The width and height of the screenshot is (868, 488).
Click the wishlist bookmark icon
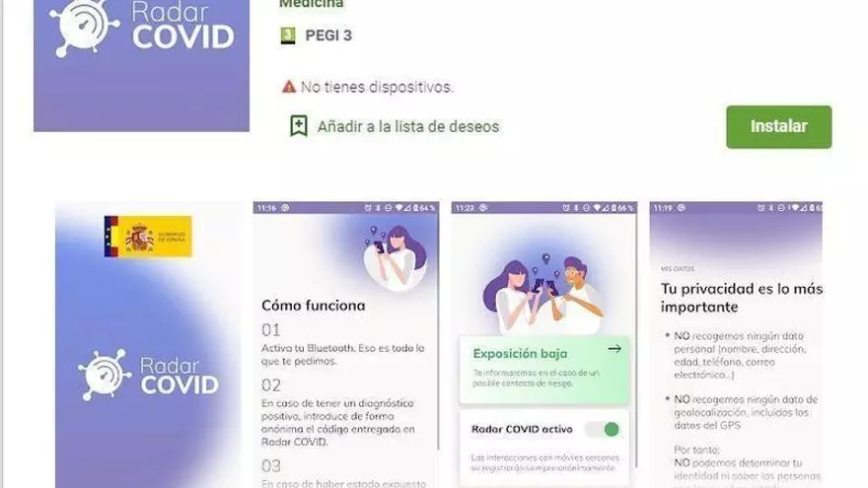[x=298, y=126]
